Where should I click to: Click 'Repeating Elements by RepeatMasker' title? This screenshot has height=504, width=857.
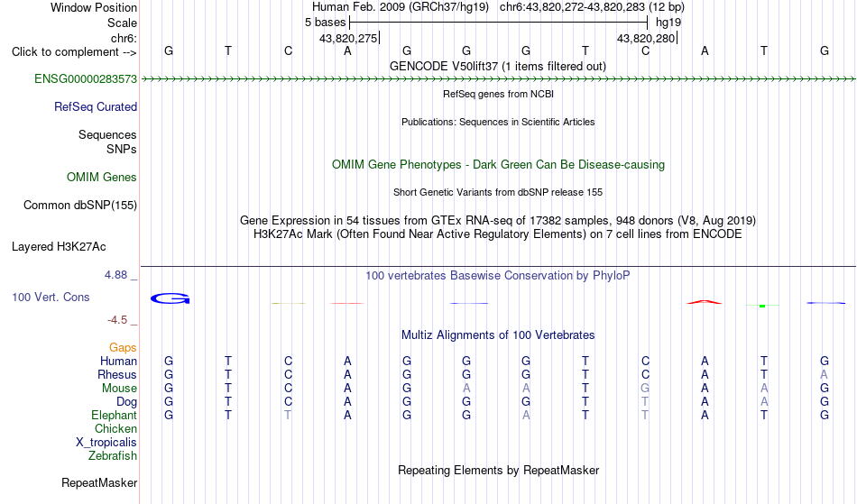click(498, 470)
